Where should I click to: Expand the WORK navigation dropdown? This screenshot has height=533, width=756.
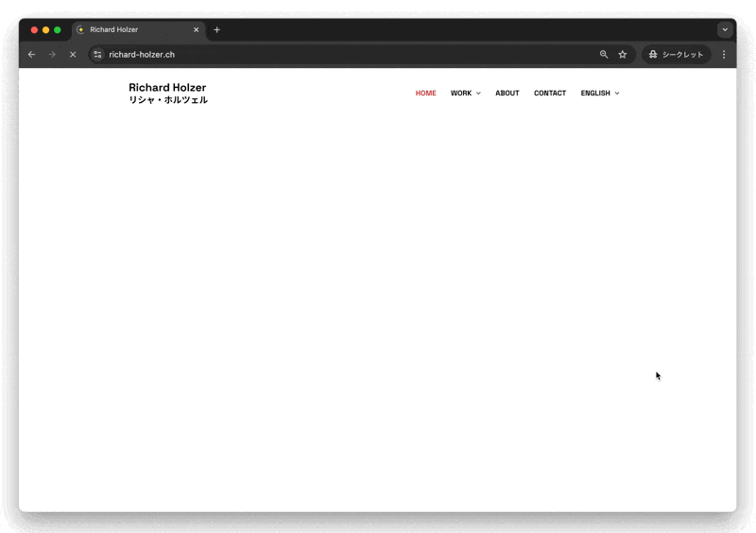[x=465, y=94]
